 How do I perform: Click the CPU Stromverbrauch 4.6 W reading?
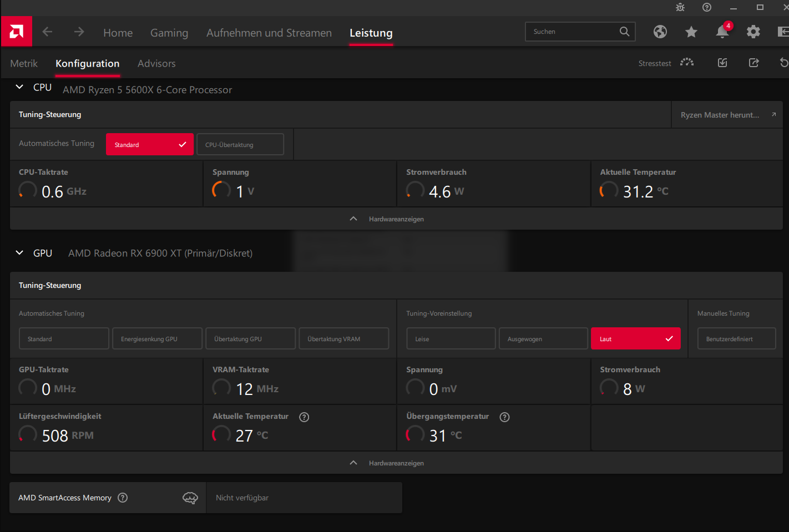click(x=447, y=191)
